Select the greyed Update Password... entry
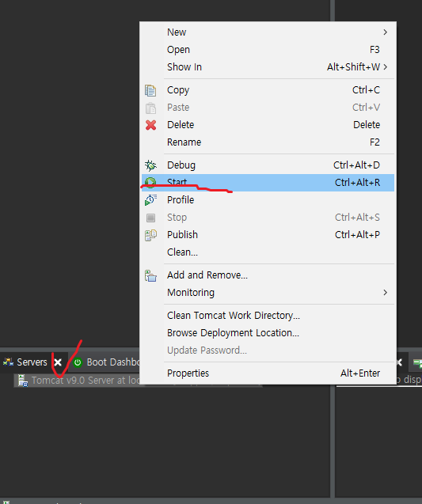The image size is (422, 504). 268,351
